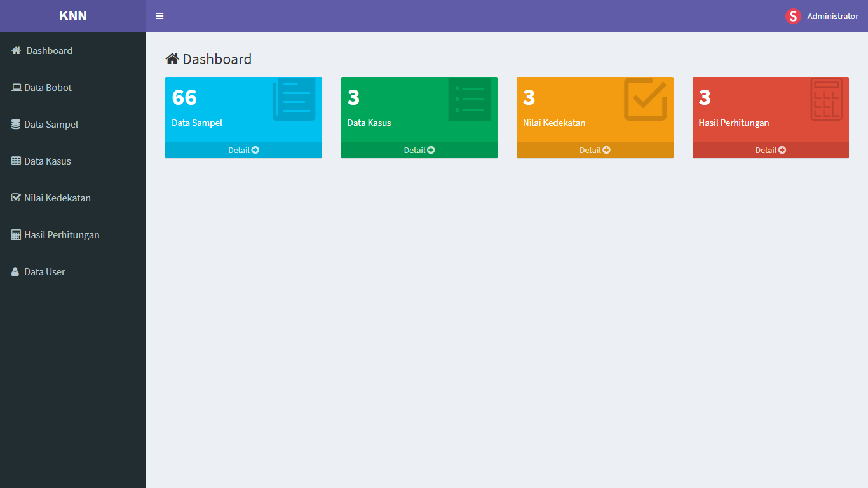Go to Data User page
This screenshot has height=488, width=868.
[44, 271]
